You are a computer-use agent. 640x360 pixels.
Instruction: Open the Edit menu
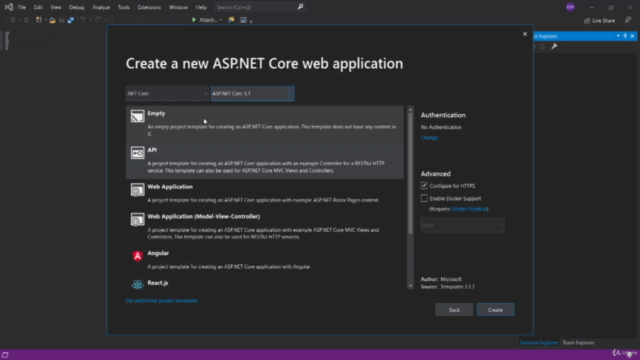[38, 7]
